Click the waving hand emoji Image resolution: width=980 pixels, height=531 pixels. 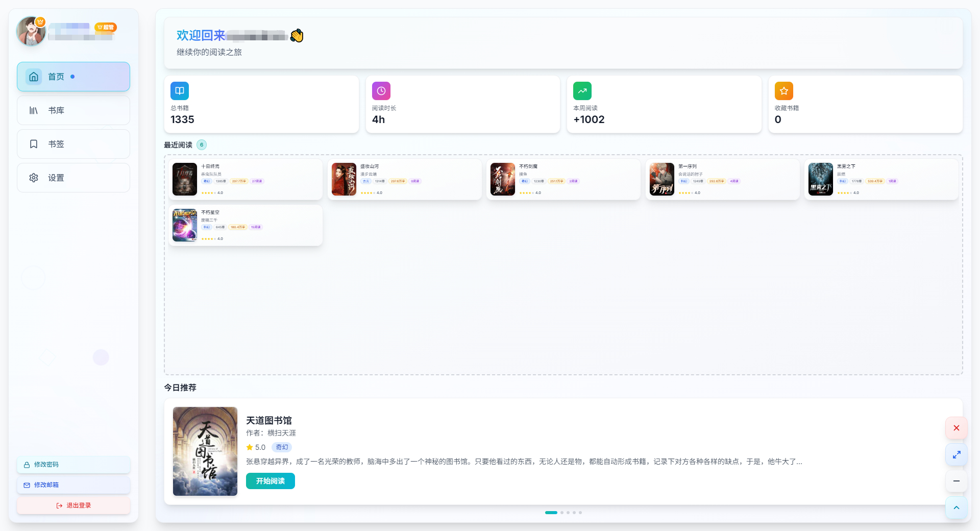point(297,35)
